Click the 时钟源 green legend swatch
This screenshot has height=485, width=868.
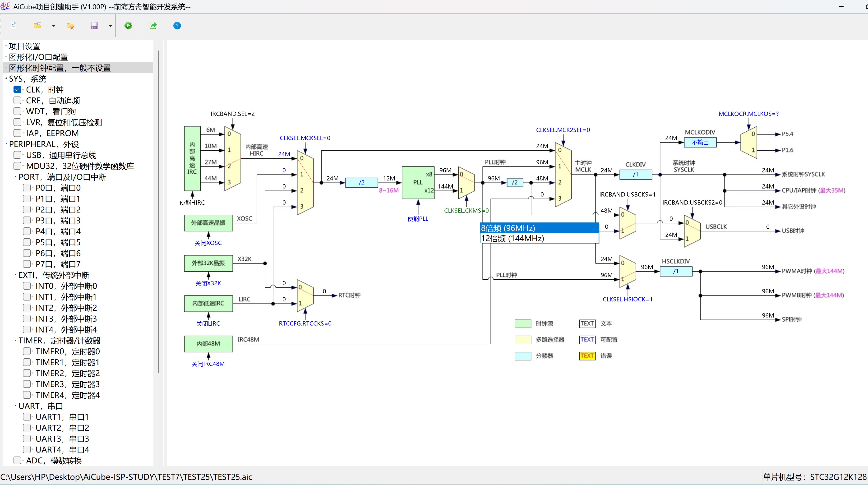pos(523,323)
